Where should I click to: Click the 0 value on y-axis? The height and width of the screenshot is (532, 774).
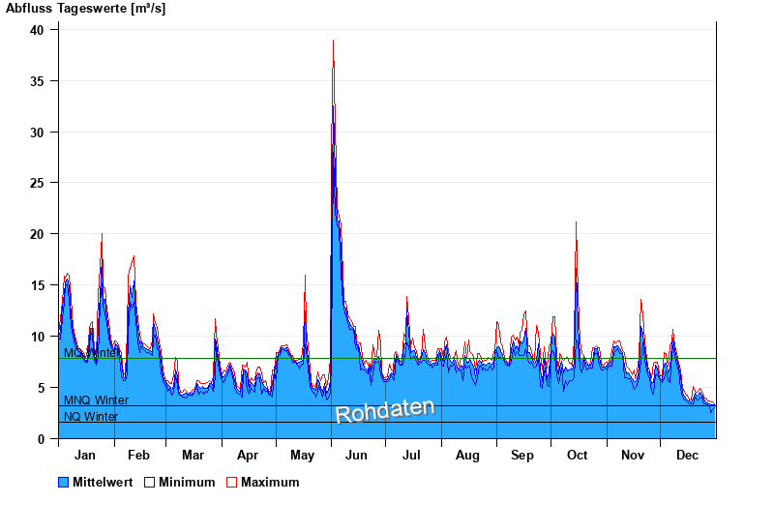click(x=41, y=439)
